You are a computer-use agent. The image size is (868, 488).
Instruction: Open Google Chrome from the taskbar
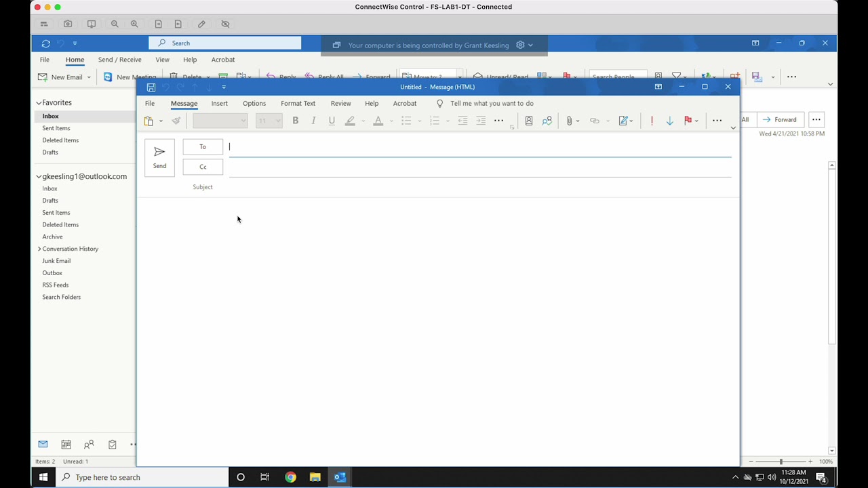pos(290,477)
